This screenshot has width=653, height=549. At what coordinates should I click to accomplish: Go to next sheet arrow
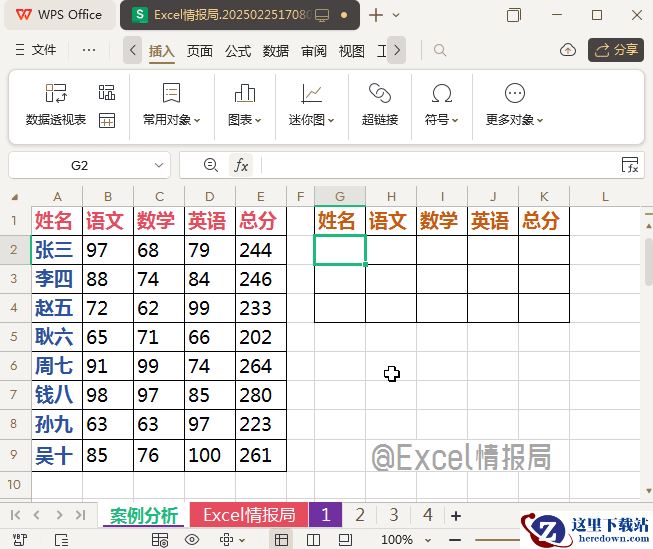pos(59,515)
